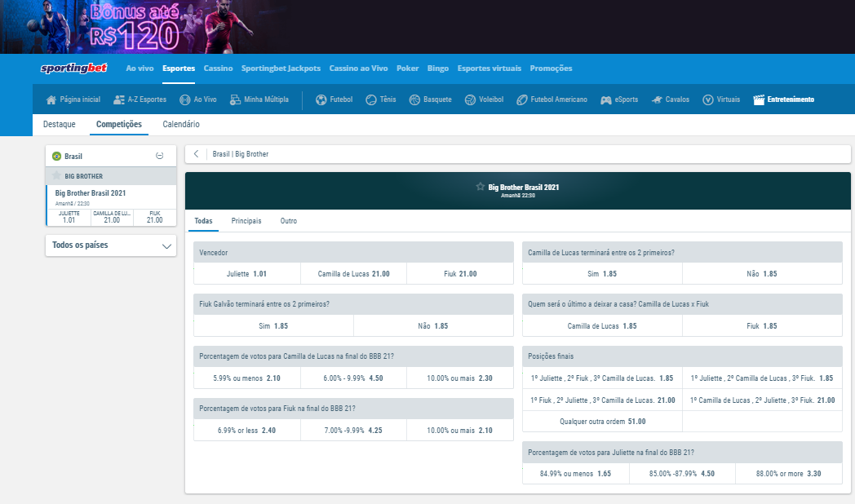
Task: Pick Sim 1.85 for Fiuk Galvão top 2
Action: click(273, 326)
